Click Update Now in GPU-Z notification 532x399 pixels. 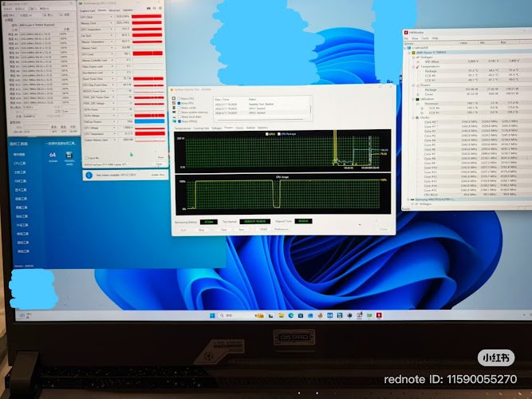tap(158, 175)
